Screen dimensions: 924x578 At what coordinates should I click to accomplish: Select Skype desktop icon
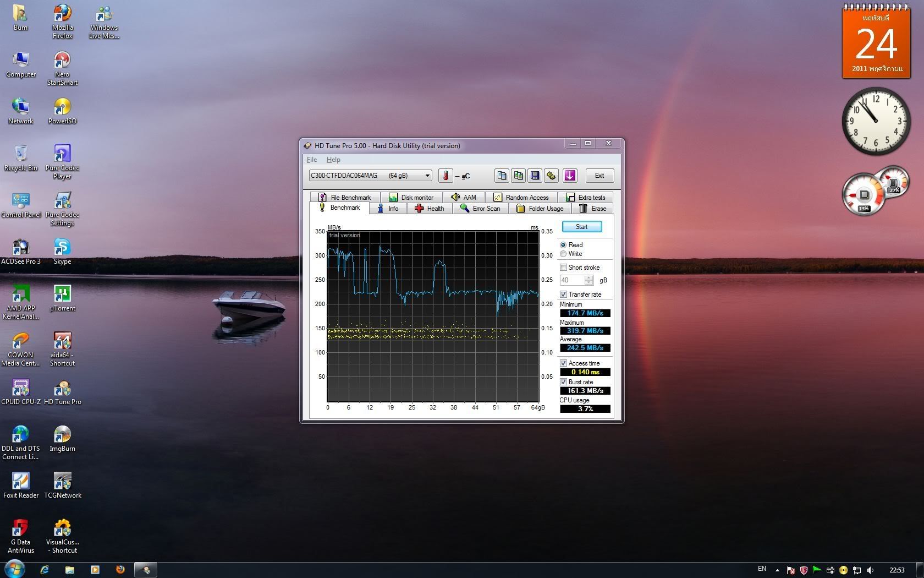[62, 252]
